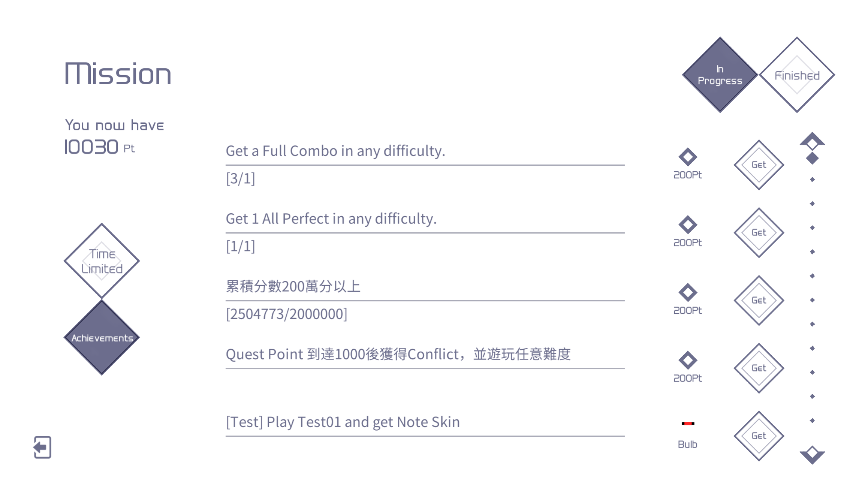
Task: Claim the Test01 Note Skin with Get
Action: [759, 436]
